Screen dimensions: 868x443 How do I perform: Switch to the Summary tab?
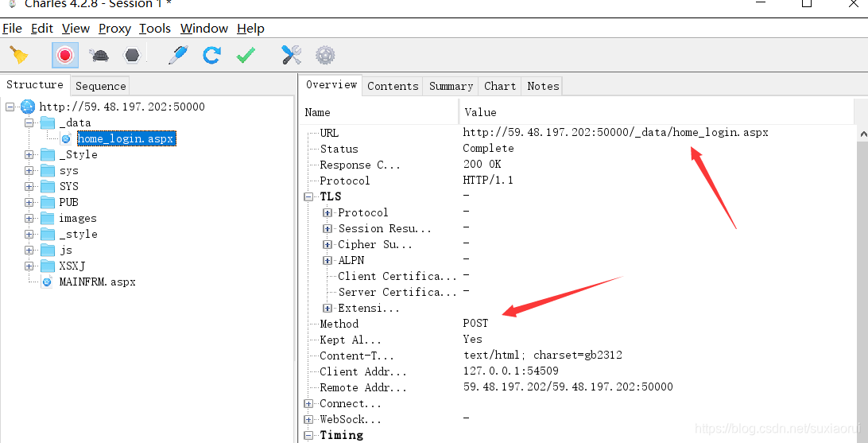click(451, 86)
